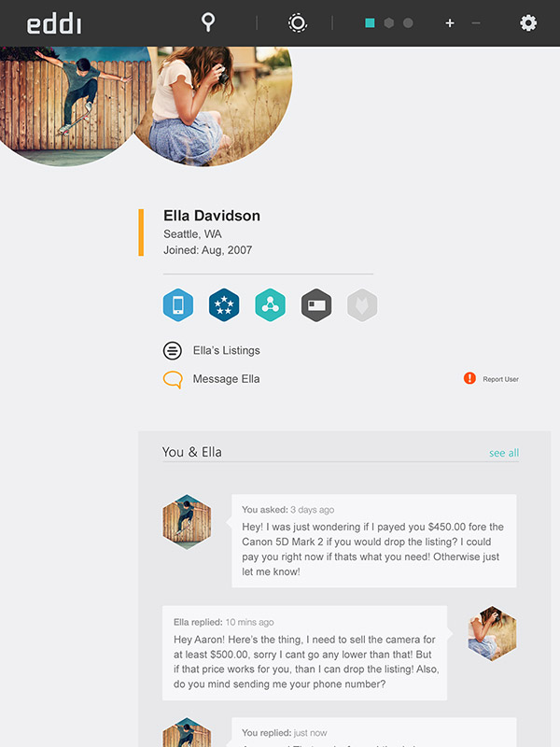Select the grey circle view toggle
The width and height of the screenshot is (560, 747).
pyautogui.click(x=408, y=22)
